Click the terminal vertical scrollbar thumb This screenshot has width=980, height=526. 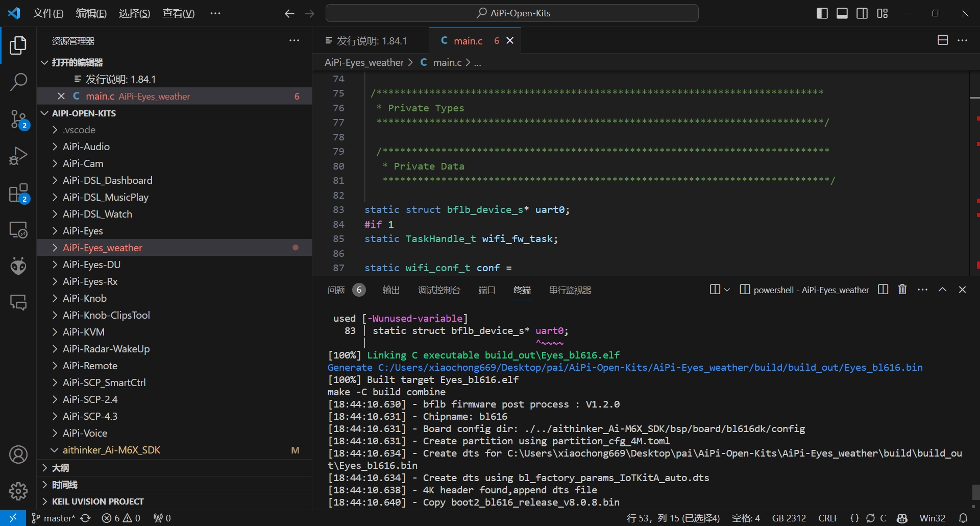pyautogui.click(x=975, y=492)
